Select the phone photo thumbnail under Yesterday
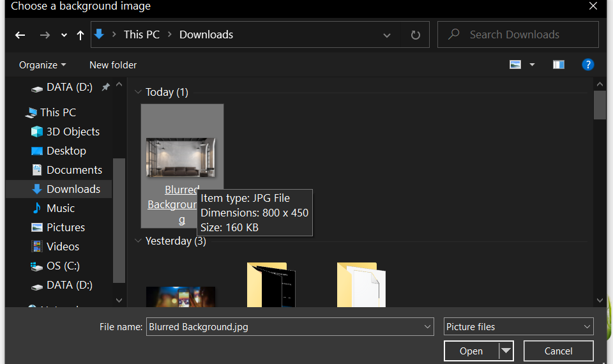Image resolution: width=613 pixels, height=364 pixels. [x=181, y=297]
